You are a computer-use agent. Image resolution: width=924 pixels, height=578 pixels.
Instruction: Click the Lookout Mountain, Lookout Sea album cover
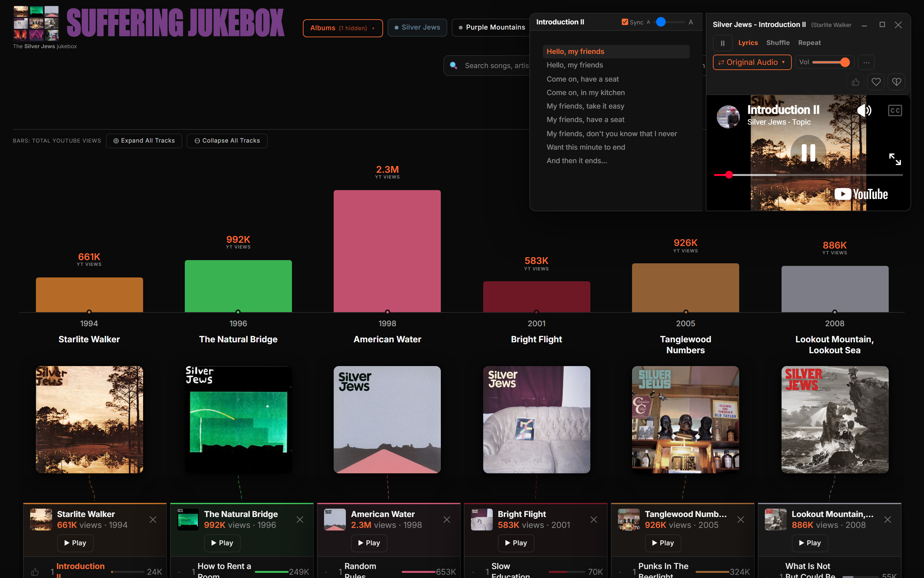[x=835, y=420]
